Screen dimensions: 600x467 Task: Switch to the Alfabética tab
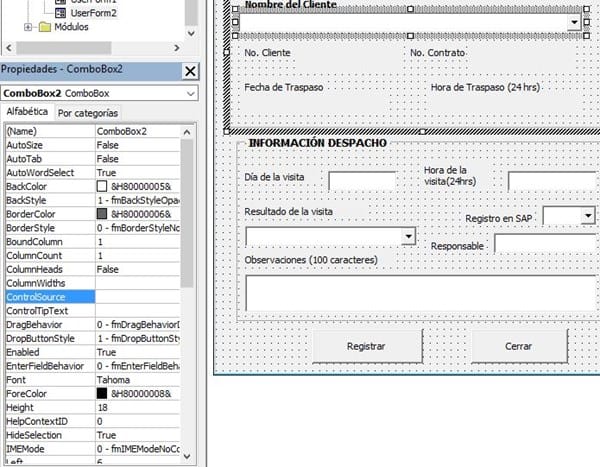[27, 112]
